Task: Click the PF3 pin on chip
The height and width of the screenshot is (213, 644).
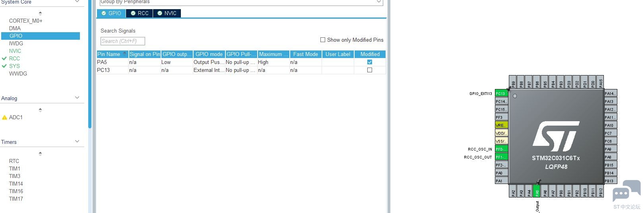Action: [501, 117]
